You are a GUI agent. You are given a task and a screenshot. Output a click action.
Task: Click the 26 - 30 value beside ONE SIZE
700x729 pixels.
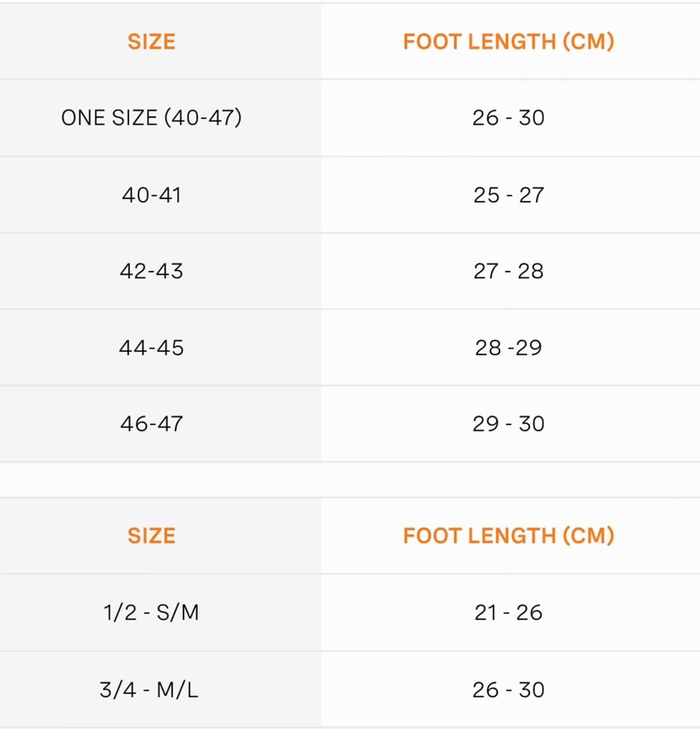pos(508,118)
